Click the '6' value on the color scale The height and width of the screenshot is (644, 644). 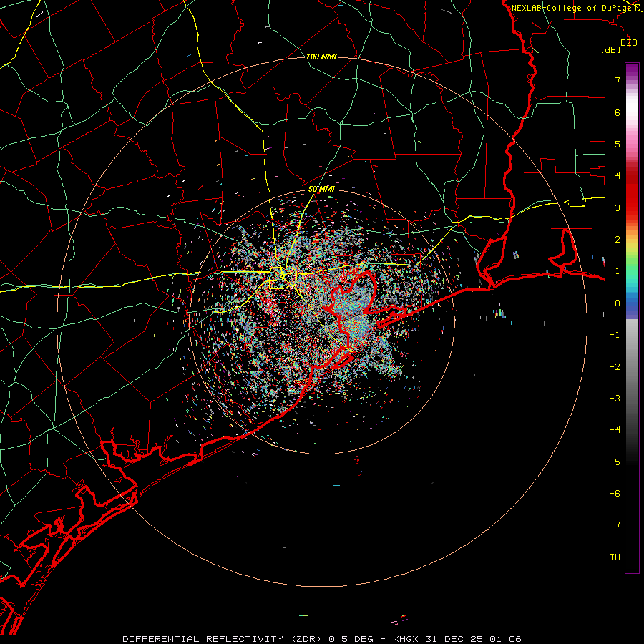tap(618, 112)
